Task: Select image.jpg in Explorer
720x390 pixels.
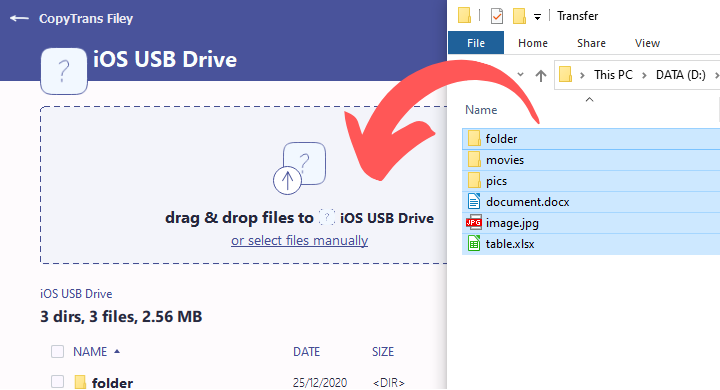Action: coord(591,223)
